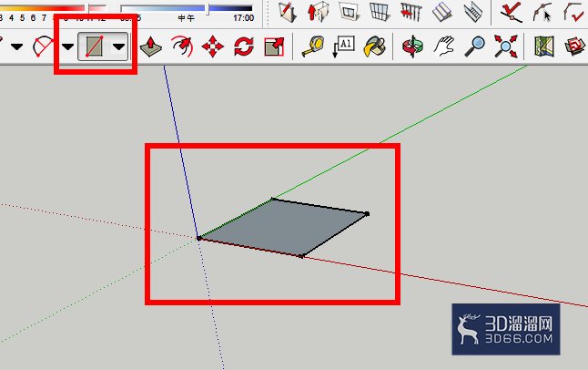Viewport: 588px width, 370px height.
Task: Open the Add Location map tool
Action: [544, 46]
